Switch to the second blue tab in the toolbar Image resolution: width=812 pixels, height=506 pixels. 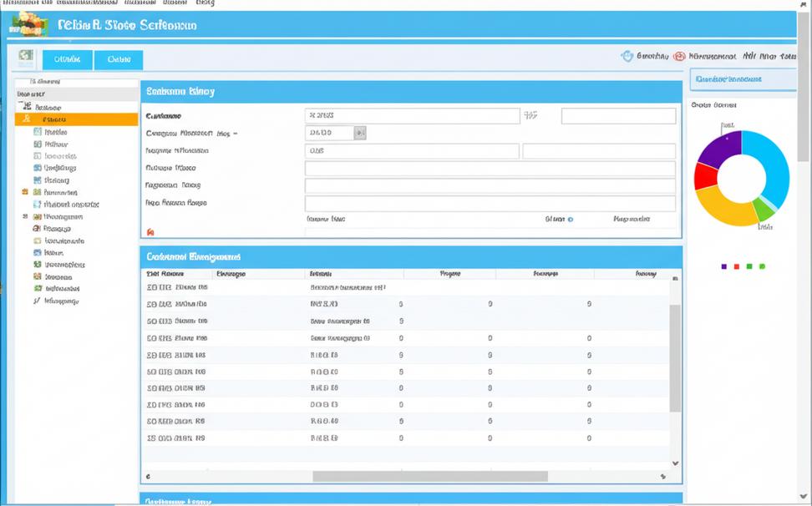[119, 59]
